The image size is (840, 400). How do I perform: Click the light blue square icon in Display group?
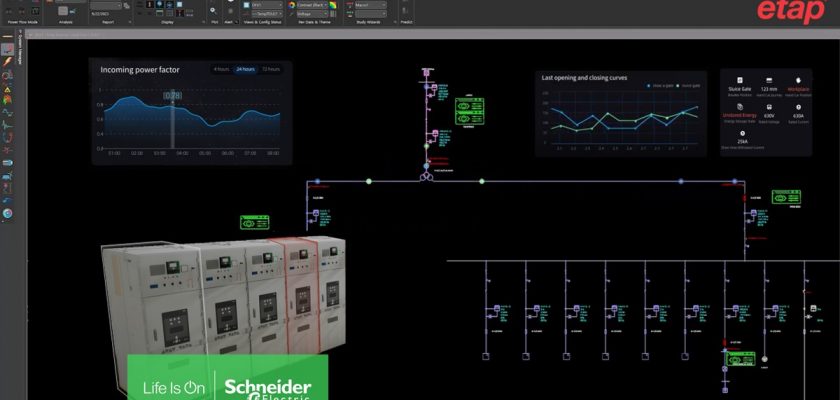click(180, 4)
